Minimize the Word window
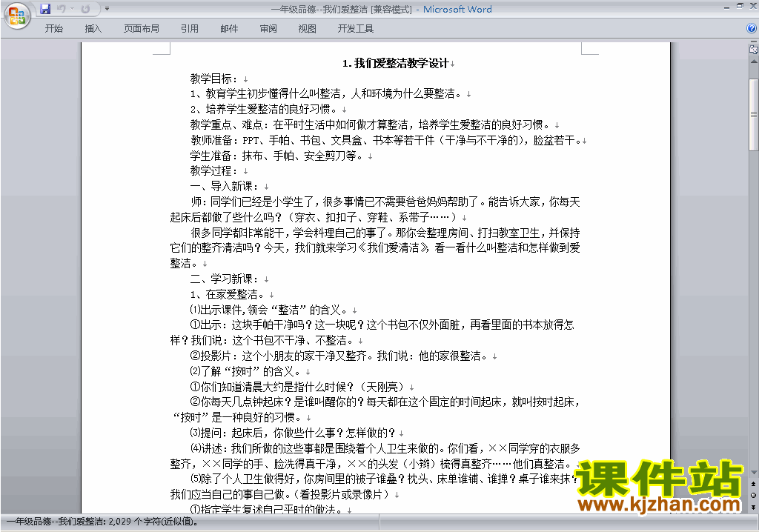759x532 pixels. (726, 7)
